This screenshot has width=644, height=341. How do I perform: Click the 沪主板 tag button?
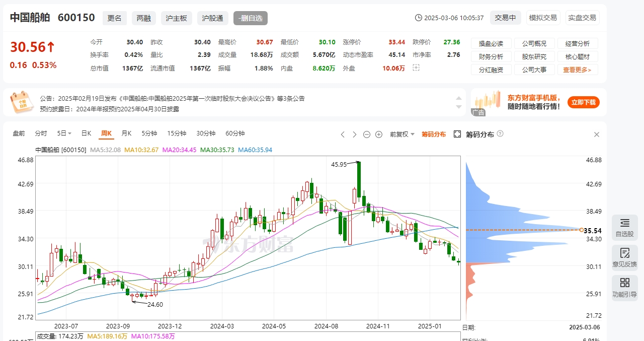[177, 18]
